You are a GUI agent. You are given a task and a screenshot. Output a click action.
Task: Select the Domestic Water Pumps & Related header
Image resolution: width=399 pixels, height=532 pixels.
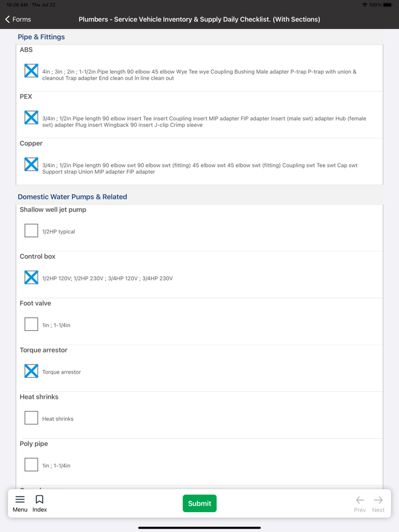pos(71,197)
